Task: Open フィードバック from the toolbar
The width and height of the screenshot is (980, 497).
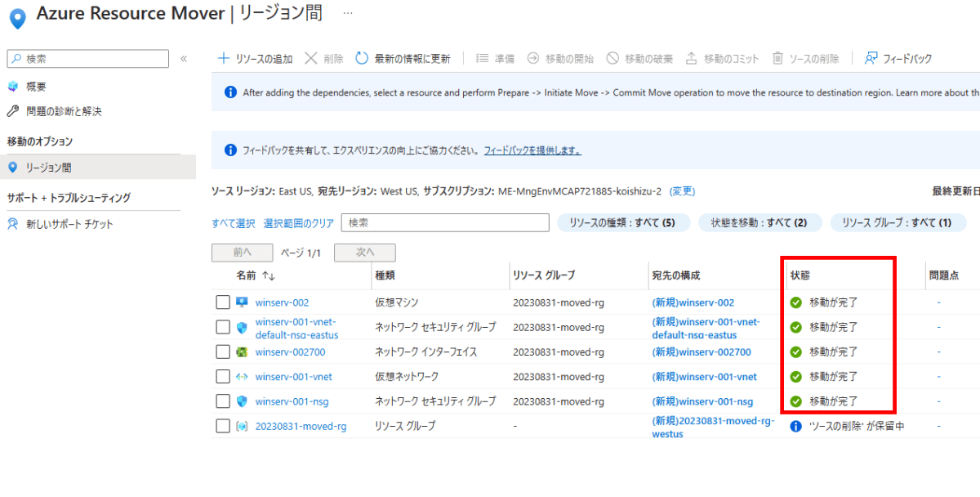Action: click(898, 59)
